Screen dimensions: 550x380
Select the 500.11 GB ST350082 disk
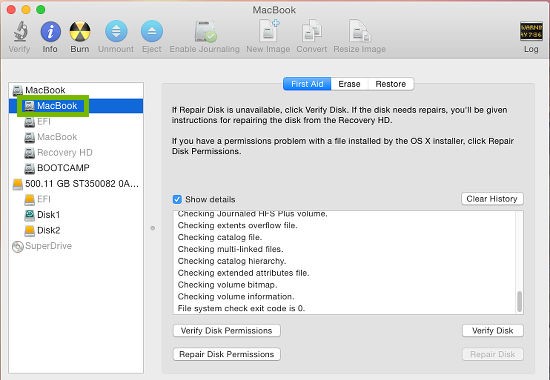tap(76, 184)
